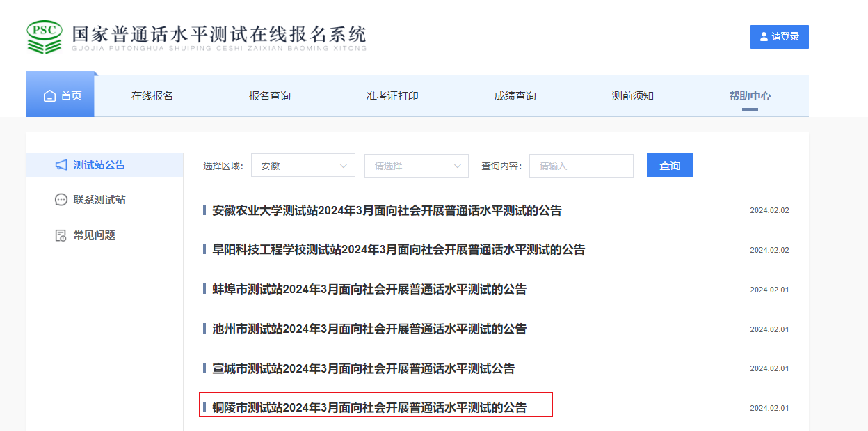Image resolution: width=868 pixels, height=431 pixels.
Task: Open the 帮助中心 tab
Action: [x=750, y=96]
